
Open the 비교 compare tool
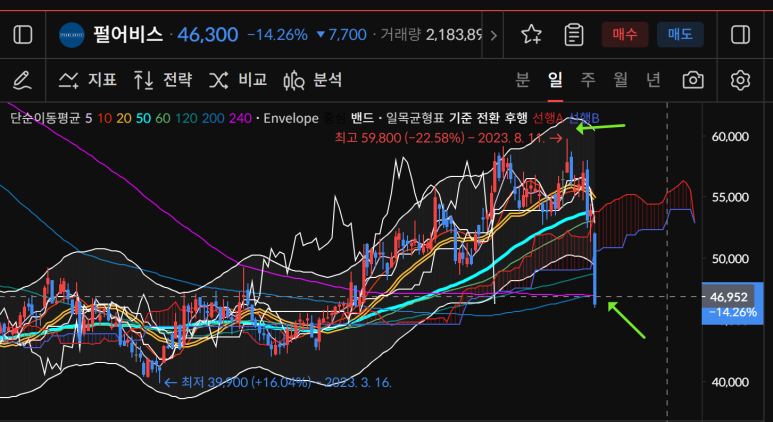[x=238, y=80]
